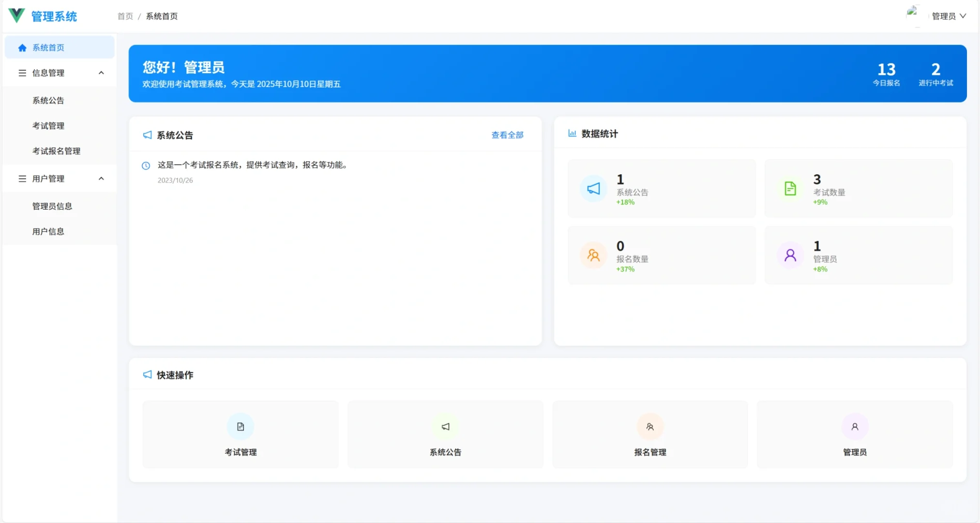Click the megaphone icon beside 系统公告 header

coord(147,135)
